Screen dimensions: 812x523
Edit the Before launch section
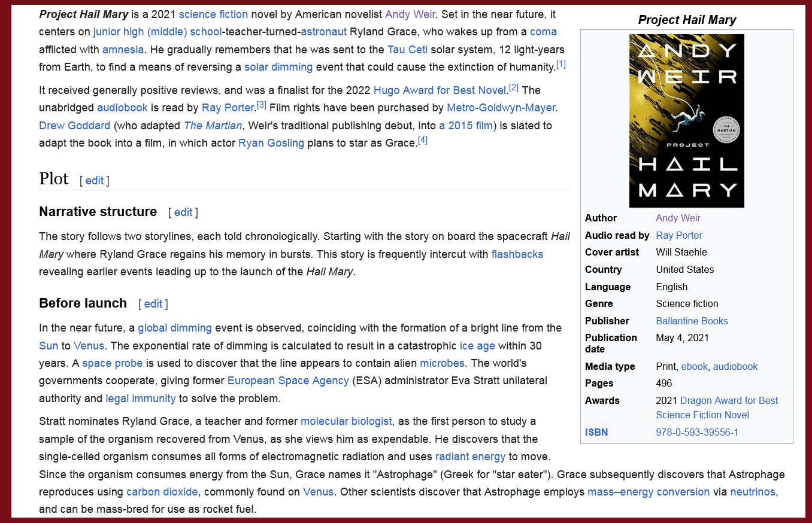pyautogui.click(x=153, y=304)
